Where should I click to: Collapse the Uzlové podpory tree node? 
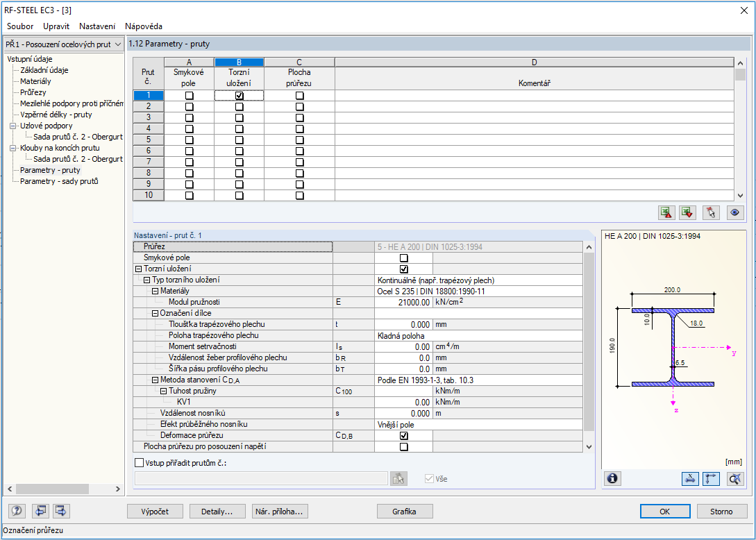[13, 126]
